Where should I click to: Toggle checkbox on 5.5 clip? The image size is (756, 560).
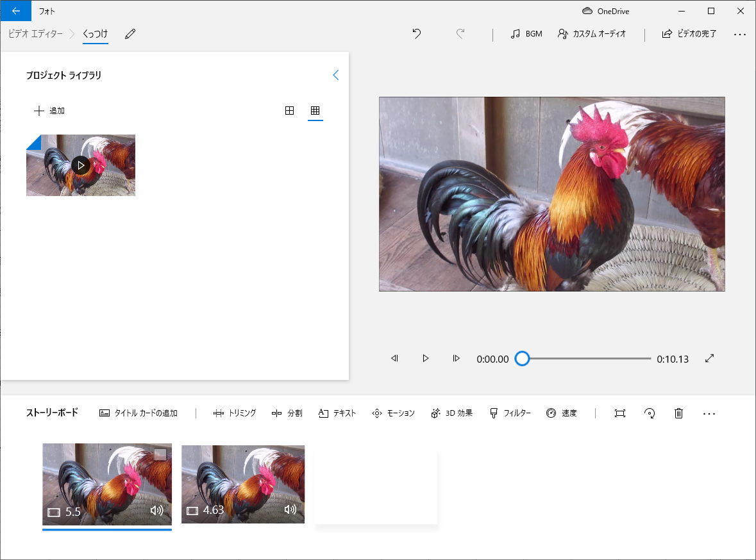160,454
